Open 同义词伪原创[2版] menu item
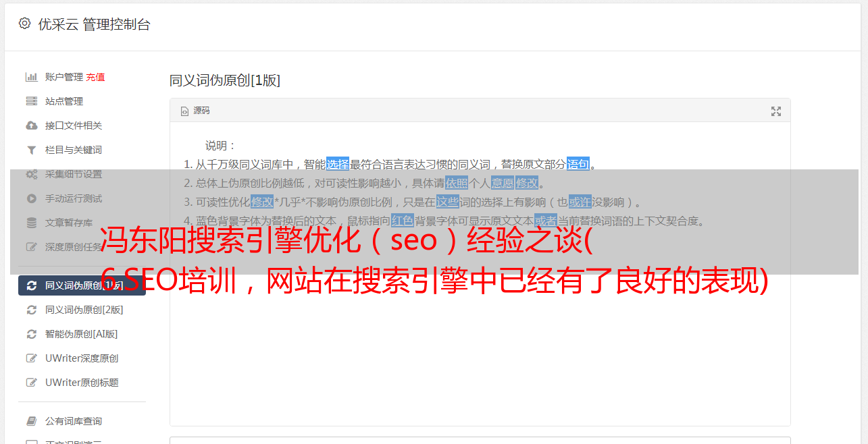Viewport: 868px width, 444px height. click(x=82, y=310)
